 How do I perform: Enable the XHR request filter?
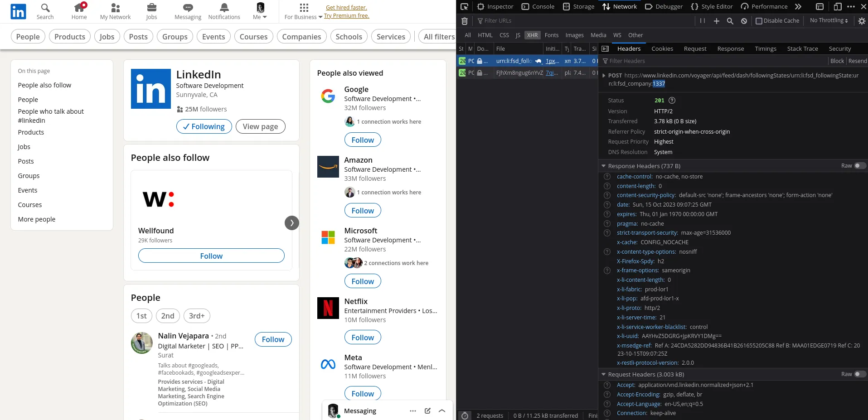tap(533, 35)
